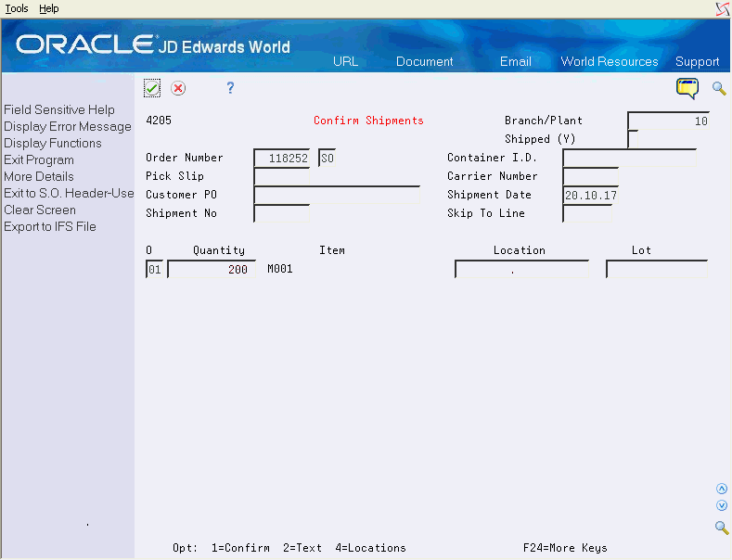Viewport: 732px width, 560px height.
Task: Click the green checkmark OK icon
Action: click(x=152, y=88)
